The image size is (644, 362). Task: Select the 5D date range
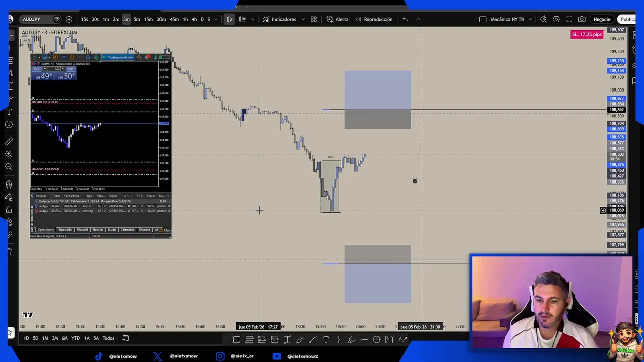click(x=35, y=338)
